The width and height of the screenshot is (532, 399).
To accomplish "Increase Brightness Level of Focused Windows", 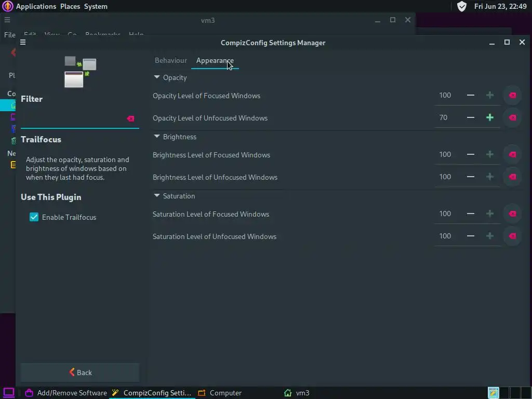I will click(489, 154).
